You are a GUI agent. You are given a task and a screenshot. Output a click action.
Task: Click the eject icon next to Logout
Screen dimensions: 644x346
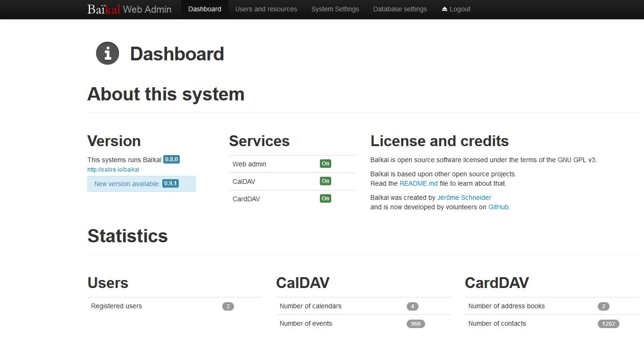click(x=443, y=8)
